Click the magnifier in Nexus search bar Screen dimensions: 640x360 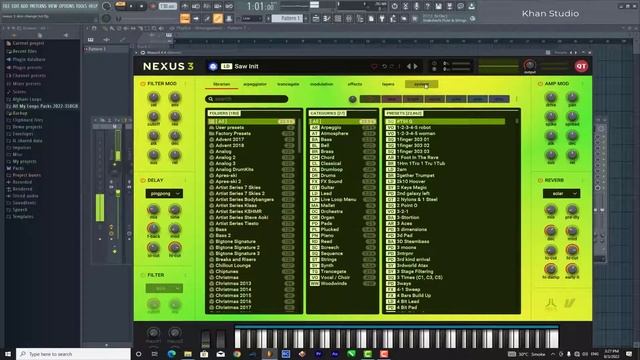coord(211,99)
